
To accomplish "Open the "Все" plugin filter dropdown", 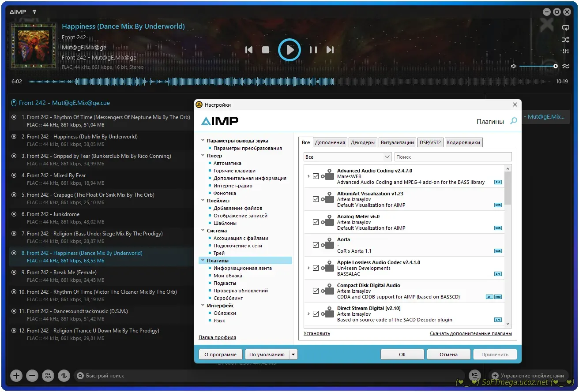I will click(347, 157).
